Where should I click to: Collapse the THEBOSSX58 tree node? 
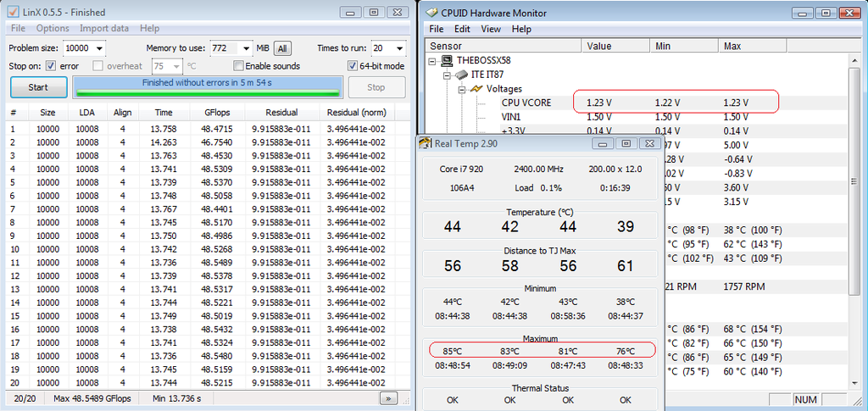click(432, 60)
